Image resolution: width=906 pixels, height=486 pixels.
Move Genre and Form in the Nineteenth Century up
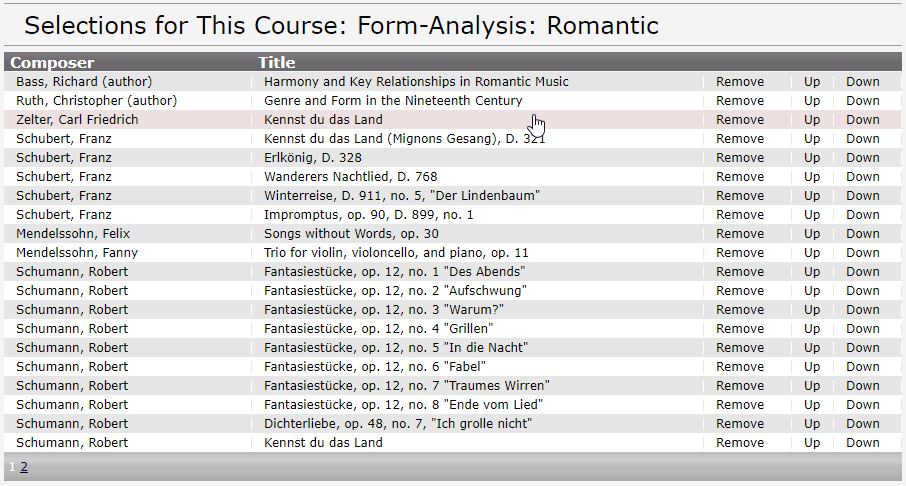point(812,101)
